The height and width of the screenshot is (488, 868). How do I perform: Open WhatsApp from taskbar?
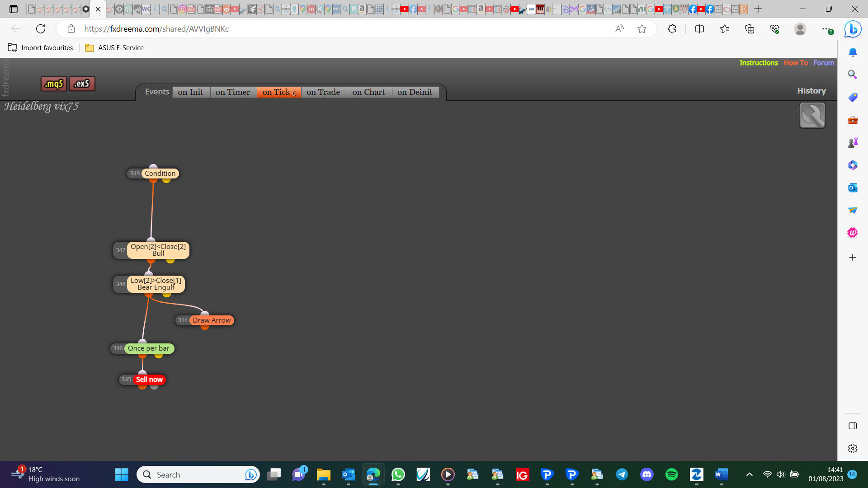click(398, 474)
